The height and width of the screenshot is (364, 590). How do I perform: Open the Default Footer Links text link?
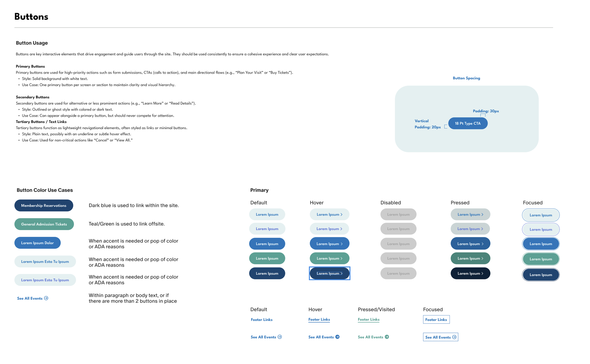(x=262, y=320)
